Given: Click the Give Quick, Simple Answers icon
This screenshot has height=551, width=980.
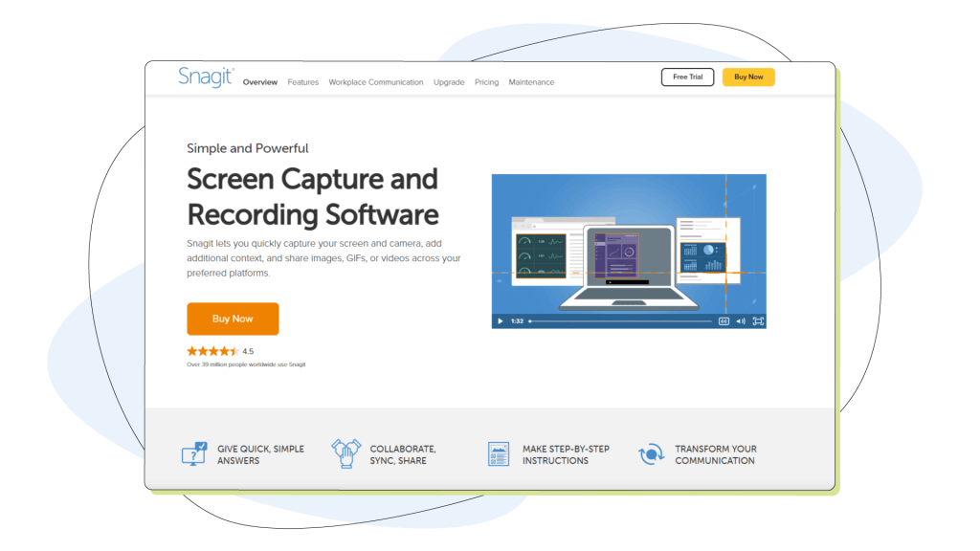Looking at the screenshot, I should tap(193, 454).
